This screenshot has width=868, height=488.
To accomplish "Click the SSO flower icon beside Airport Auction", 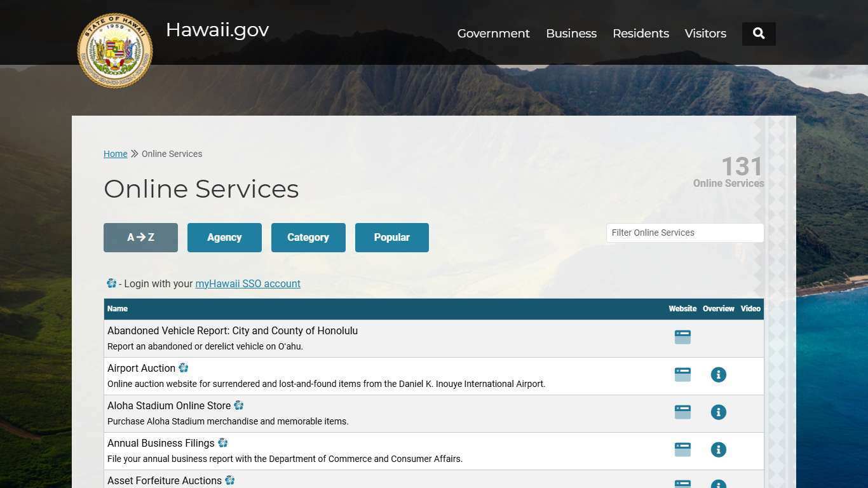I will [184, 367].
